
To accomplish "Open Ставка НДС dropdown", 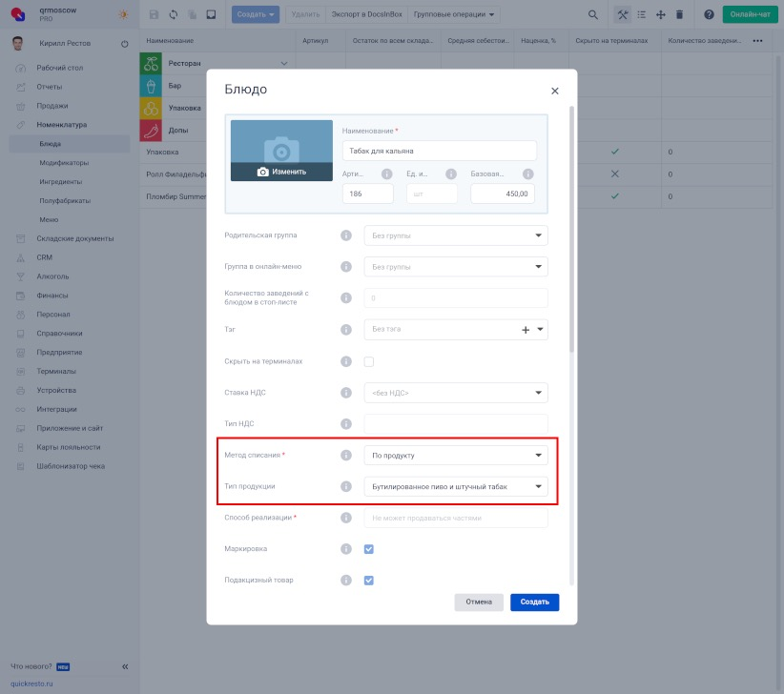I will tap(456, 393).
